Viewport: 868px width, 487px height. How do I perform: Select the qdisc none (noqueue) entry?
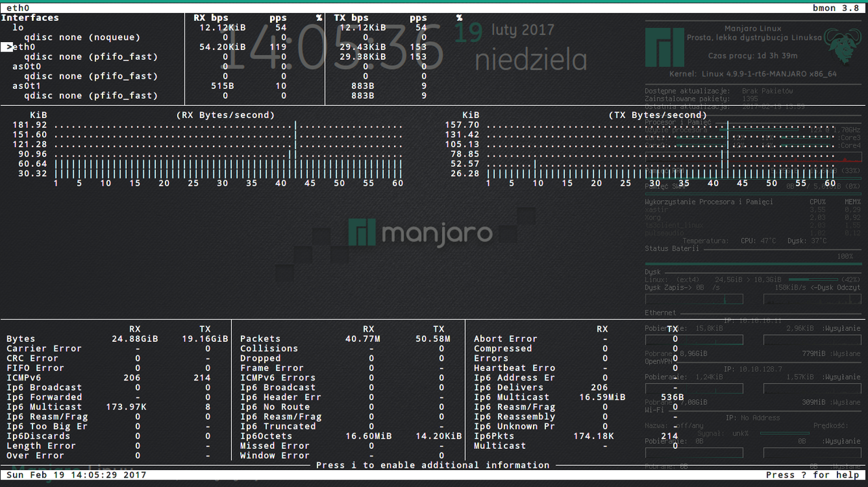click(x=81, y=37)
